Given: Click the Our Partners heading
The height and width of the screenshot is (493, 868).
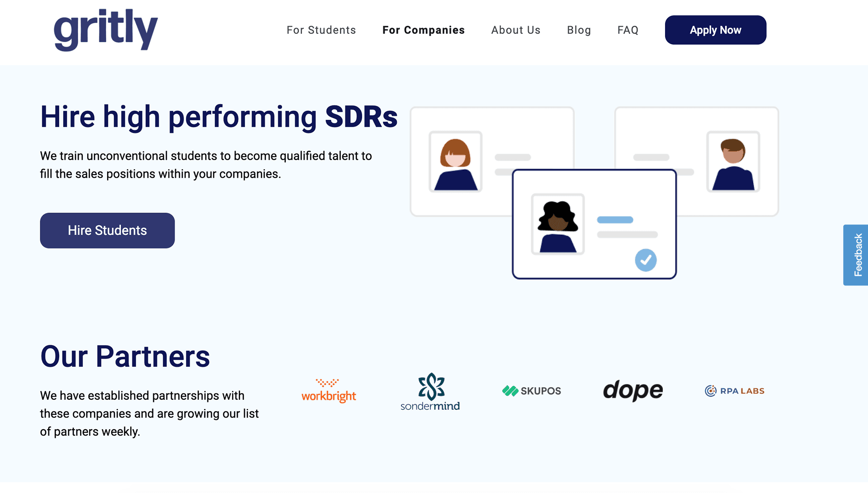Looking at the screenshot, I should (x=125, y=356).
